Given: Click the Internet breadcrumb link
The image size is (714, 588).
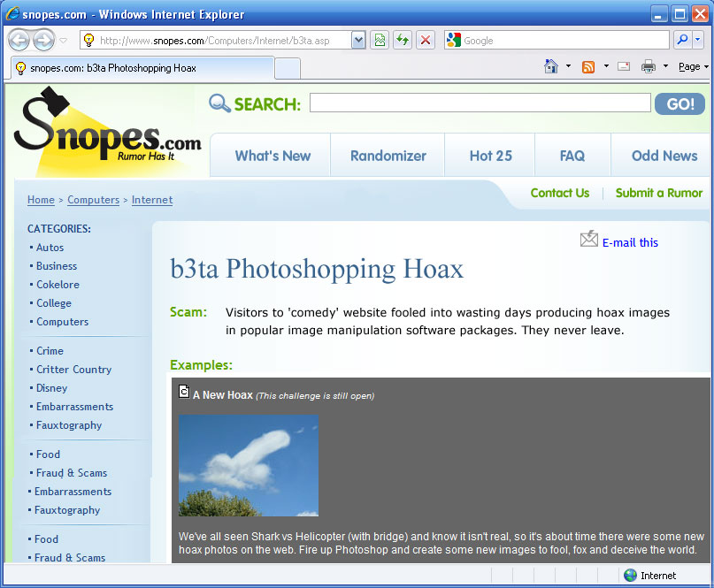Looking at the screenshot, I should pos(152,200).
